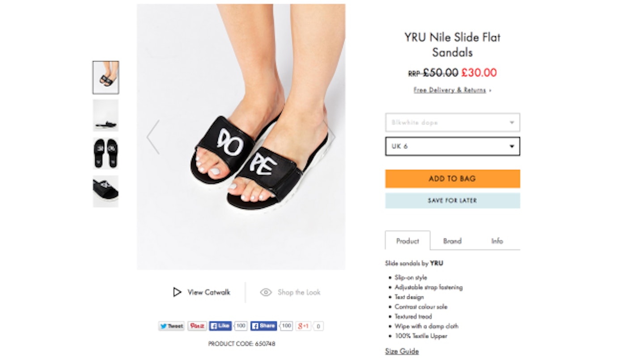Click Save for Later button
This screenshot has width=644, height=362.
(453, 200)
